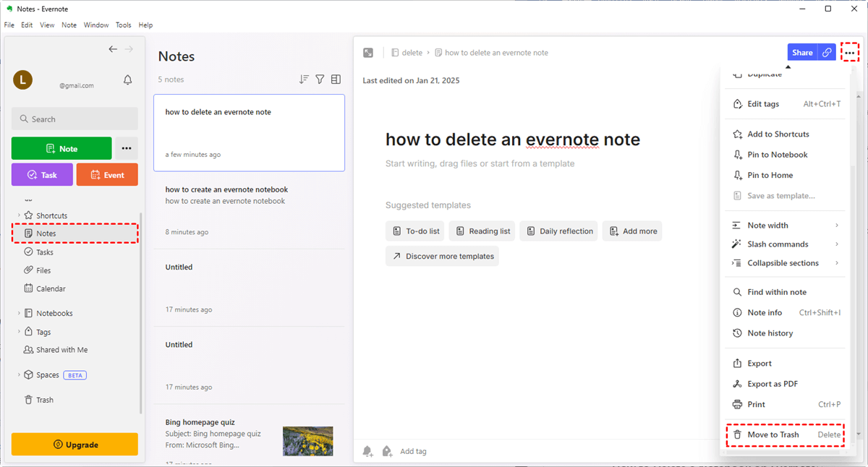Open the Edit menu

click(27, 25)
